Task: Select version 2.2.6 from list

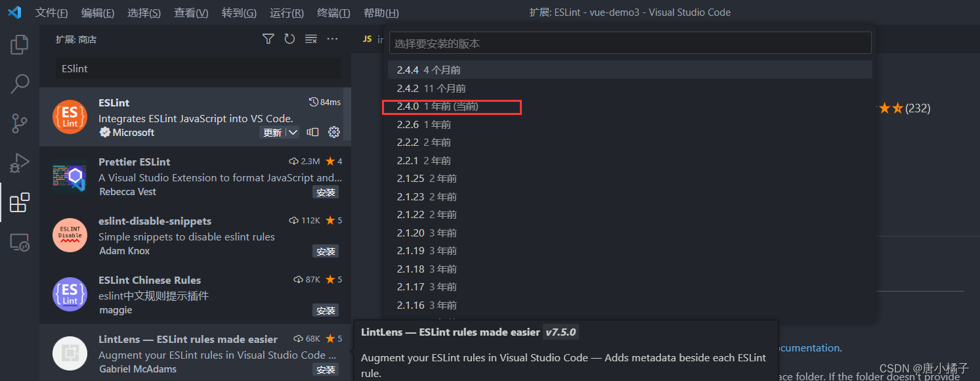Action: tap(630, 124)
